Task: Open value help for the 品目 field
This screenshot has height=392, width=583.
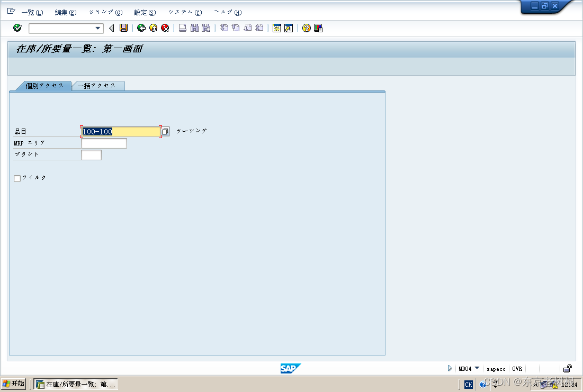Action: [165, 131]
